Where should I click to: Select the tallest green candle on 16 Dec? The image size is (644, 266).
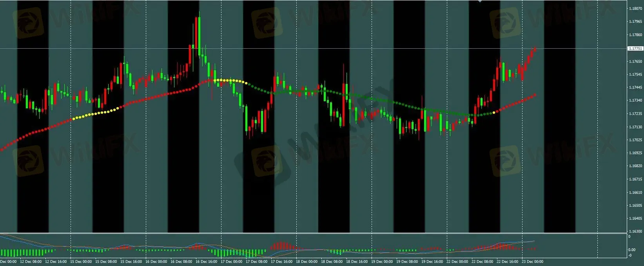pos(199,35)
